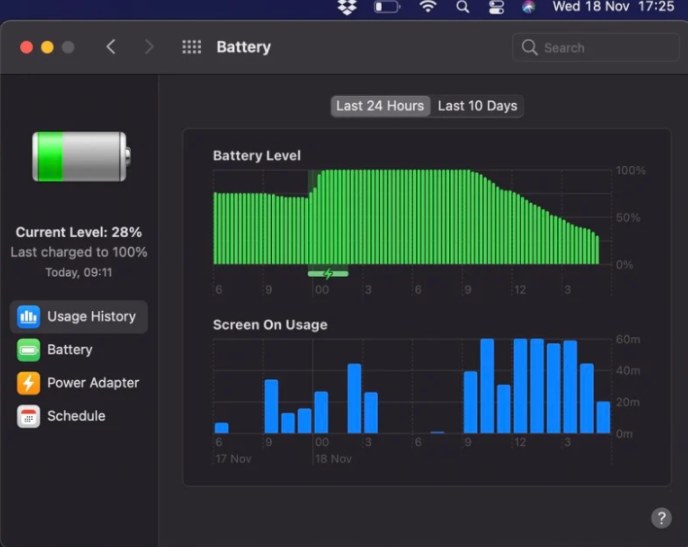Screen dimensions: 688x547
Task: Click the Search input field
Action: coord(595,47)
